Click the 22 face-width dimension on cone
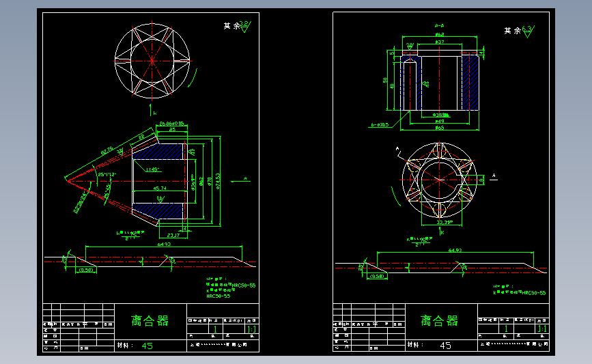 point(141,137)
